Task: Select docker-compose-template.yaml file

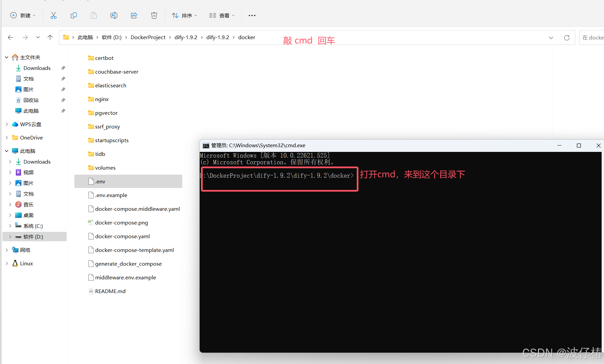Action: (x=131, y=250)
